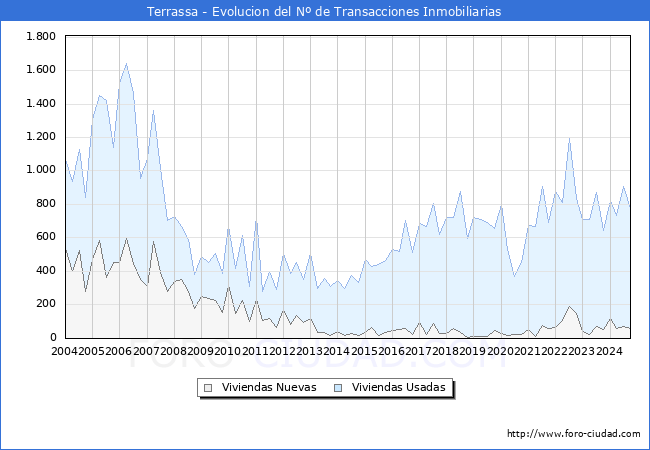The width and height of the screenshot is (650, 450).
Task: Click the 2022 spike in used homes line
Action: tap(570, 138)
